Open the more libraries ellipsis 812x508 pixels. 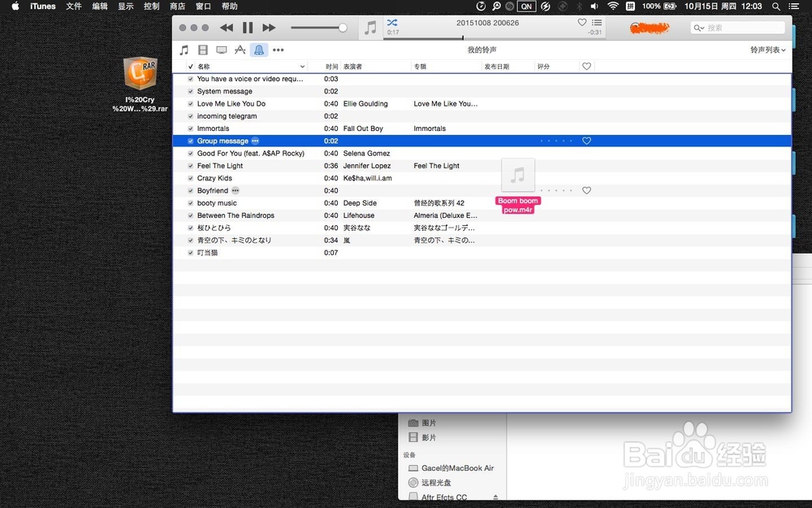278,50
